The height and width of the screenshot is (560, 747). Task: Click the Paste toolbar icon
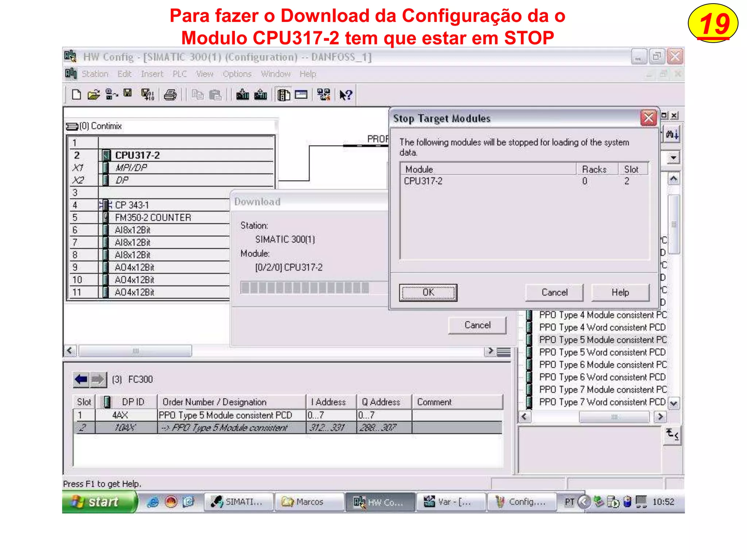[x=216, y=95]
